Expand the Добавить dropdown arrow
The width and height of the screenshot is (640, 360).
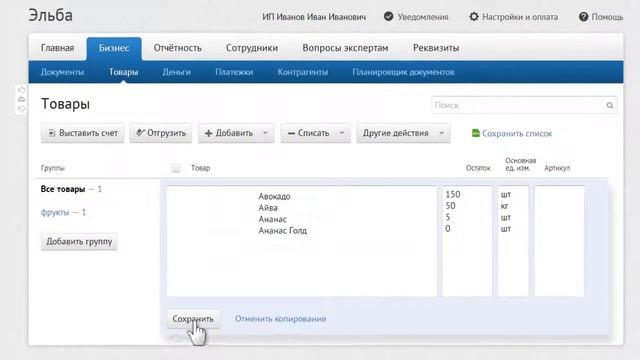265,133
